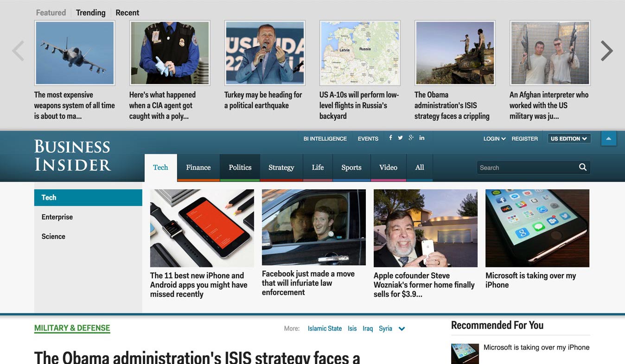
Task: Expand more topics chevron after Syria
Action: [x=402, y=329]
